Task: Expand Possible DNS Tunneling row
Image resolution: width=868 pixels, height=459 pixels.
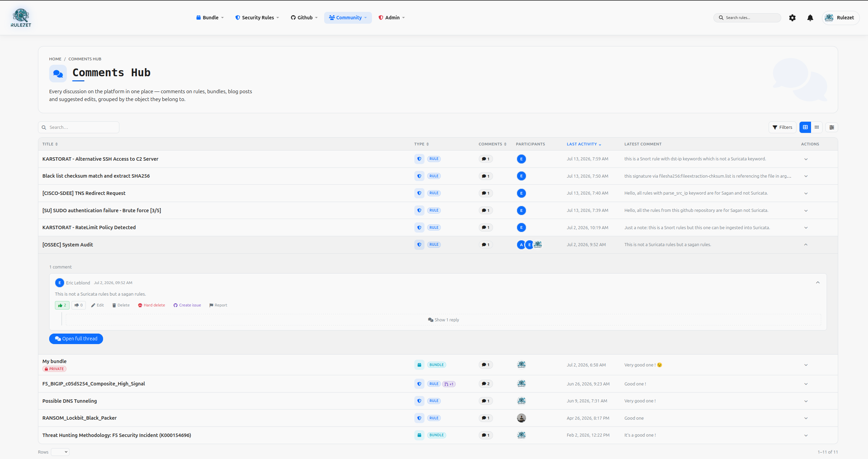Action: tap(806, 401)
